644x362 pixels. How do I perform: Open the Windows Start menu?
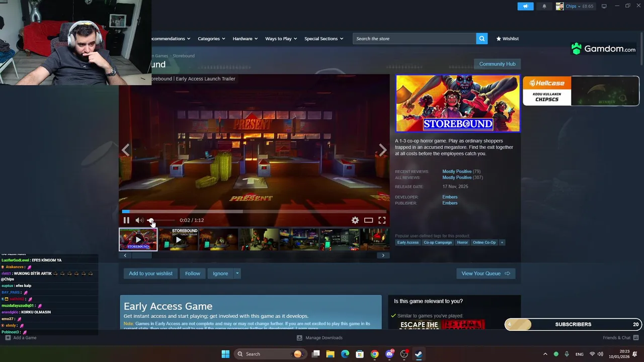[x=225, y=354]
